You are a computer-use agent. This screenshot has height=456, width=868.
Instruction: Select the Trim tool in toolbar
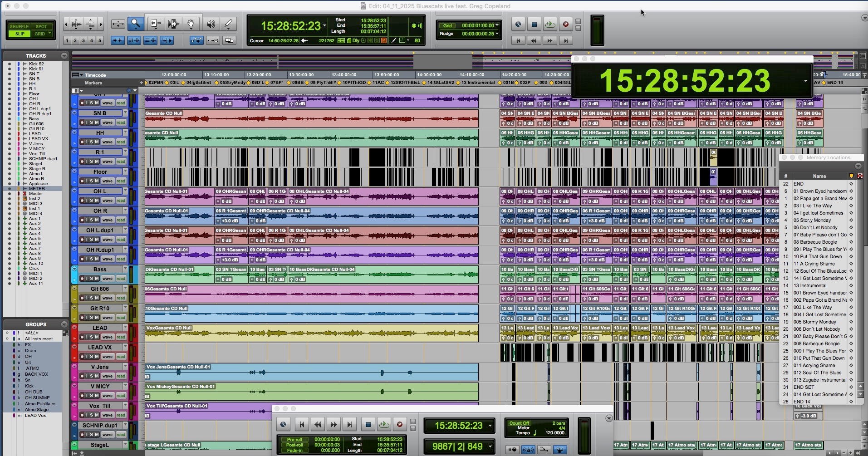[155, 24]
